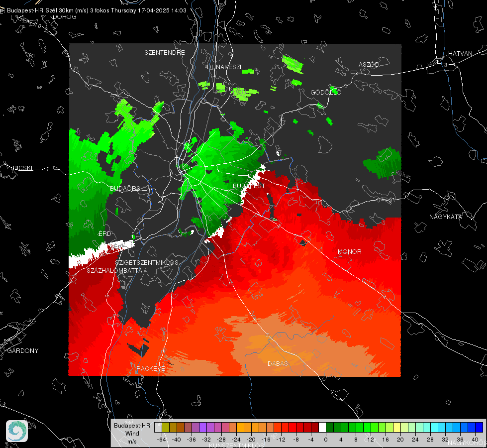Click the 40 value on the legend scale

[475, 440]
